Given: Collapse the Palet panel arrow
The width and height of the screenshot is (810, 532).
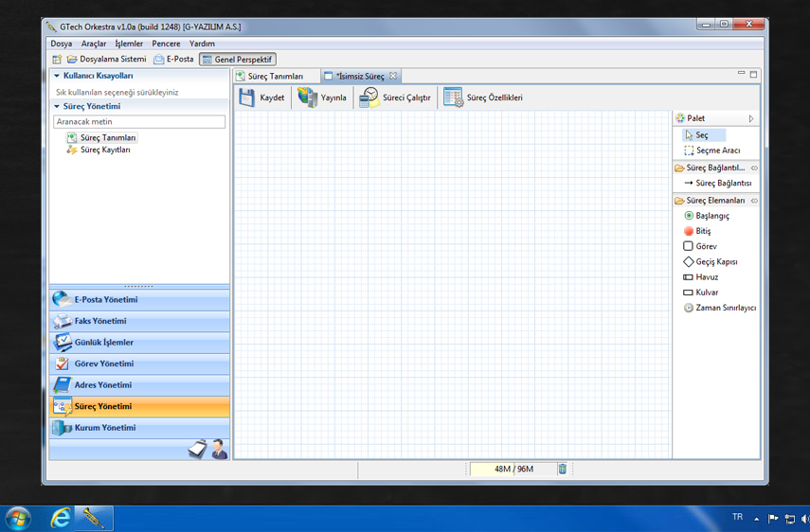Looking at the screenshot, I should pyautogui.click(x=751, y=118).
